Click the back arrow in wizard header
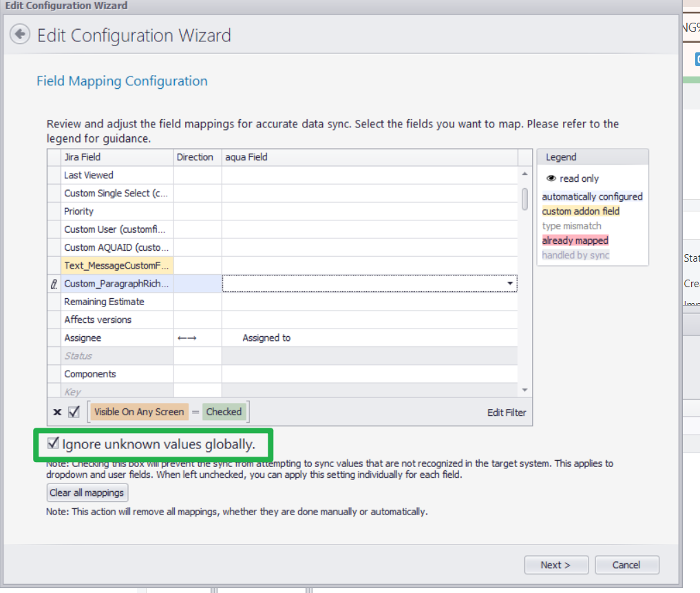 [x=21, y=34]
